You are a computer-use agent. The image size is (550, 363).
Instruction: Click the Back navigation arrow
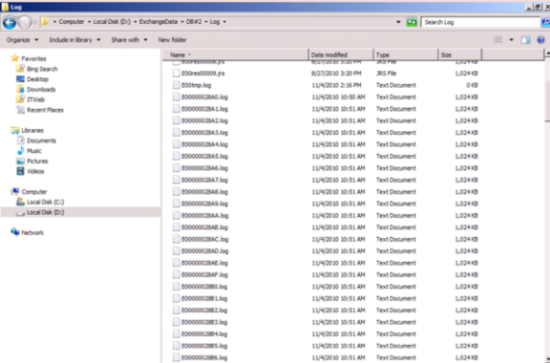click(9, 23)
